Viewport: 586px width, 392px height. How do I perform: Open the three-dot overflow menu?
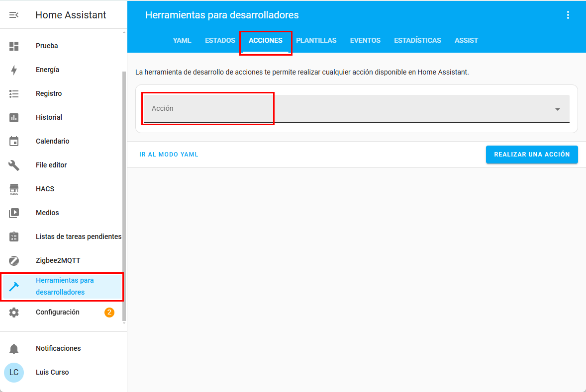pyautogui.click(x=568, y=15)
